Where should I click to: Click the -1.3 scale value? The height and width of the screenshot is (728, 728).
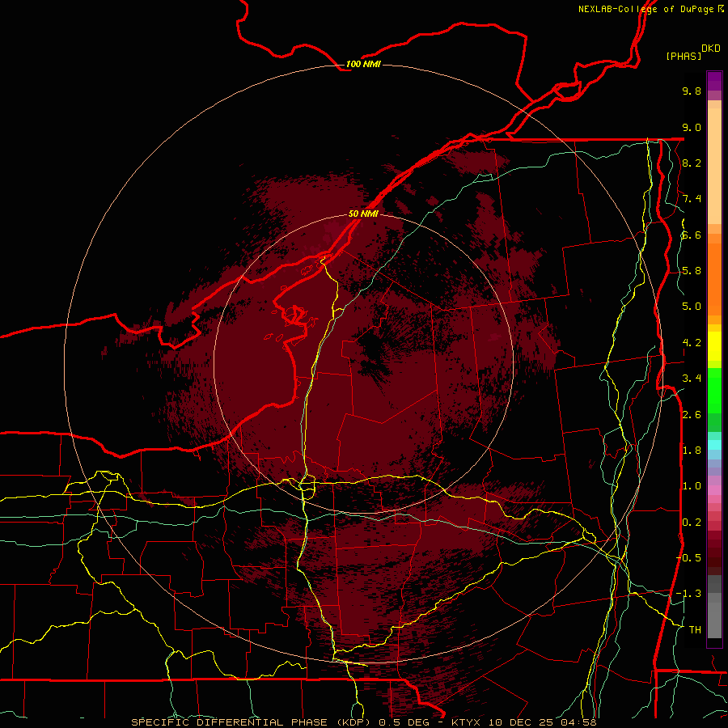tap(689, 594)
